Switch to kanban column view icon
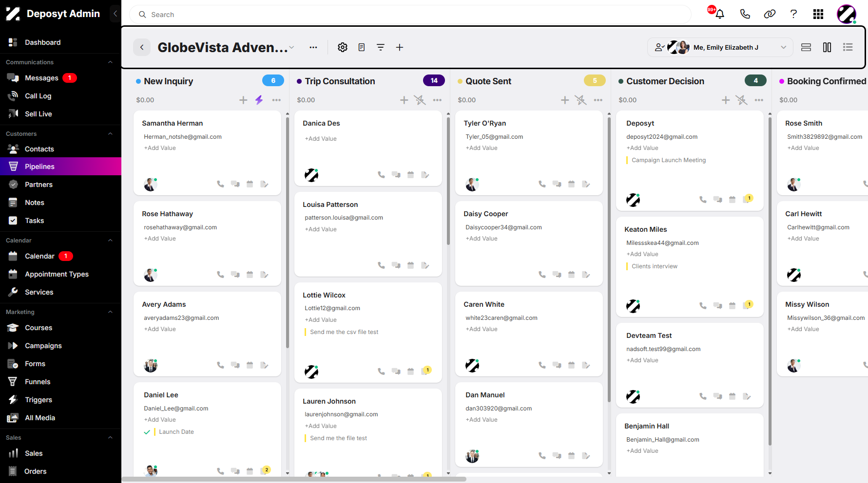The width and height of the screenshot is (868, 483). 827,47
